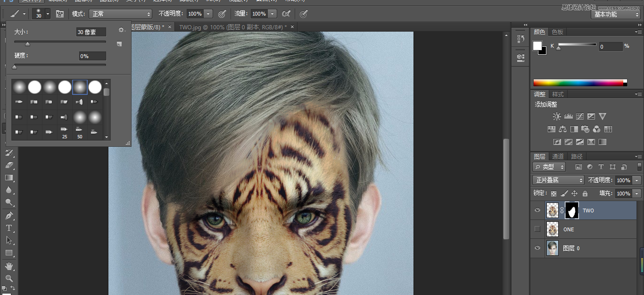Add a Curves adjustment
Viewport: 644px width, 295px height.
[579, 116]
